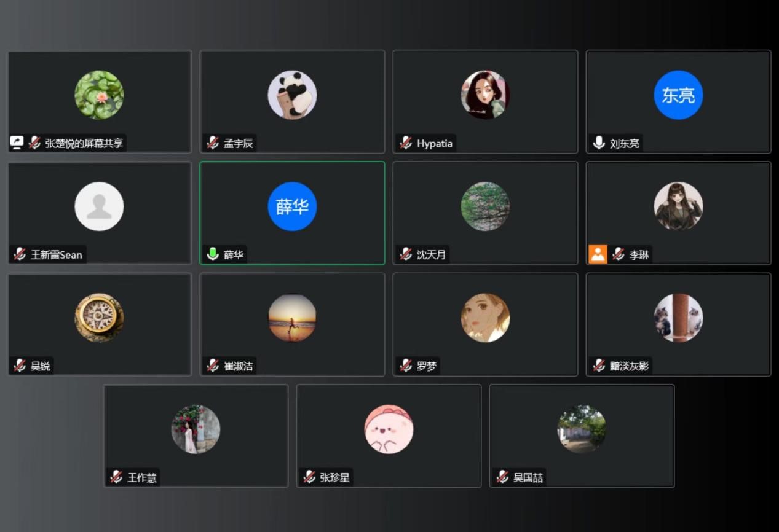Click the orange host badge beside 李琳
Image resolution: width=779 pixels, height=532 pixels.
(x=598, y=254)
